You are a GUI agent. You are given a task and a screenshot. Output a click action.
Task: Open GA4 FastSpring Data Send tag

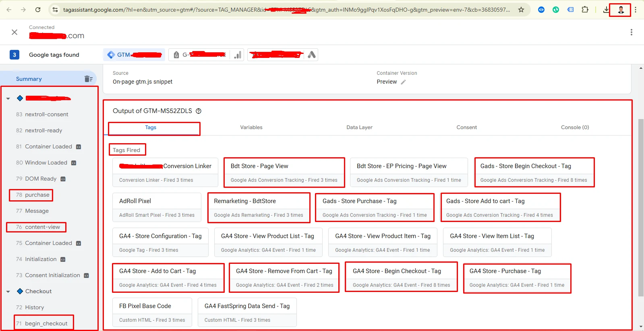click(247, 312)
